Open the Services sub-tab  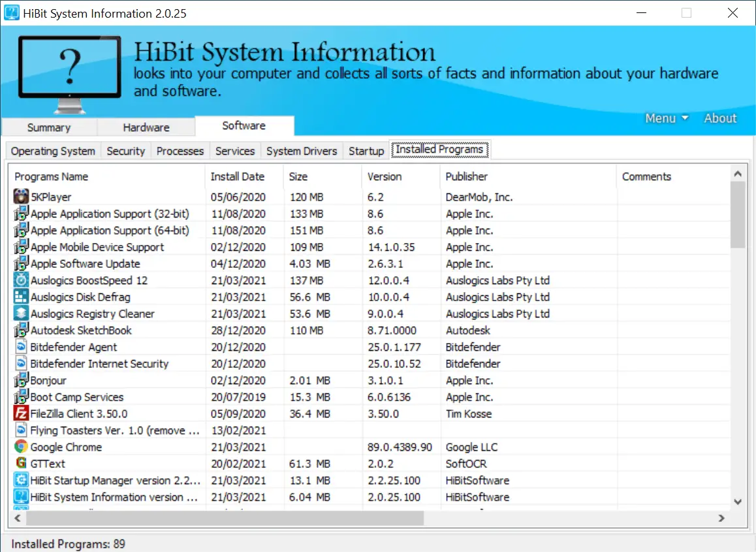[235, 151]
